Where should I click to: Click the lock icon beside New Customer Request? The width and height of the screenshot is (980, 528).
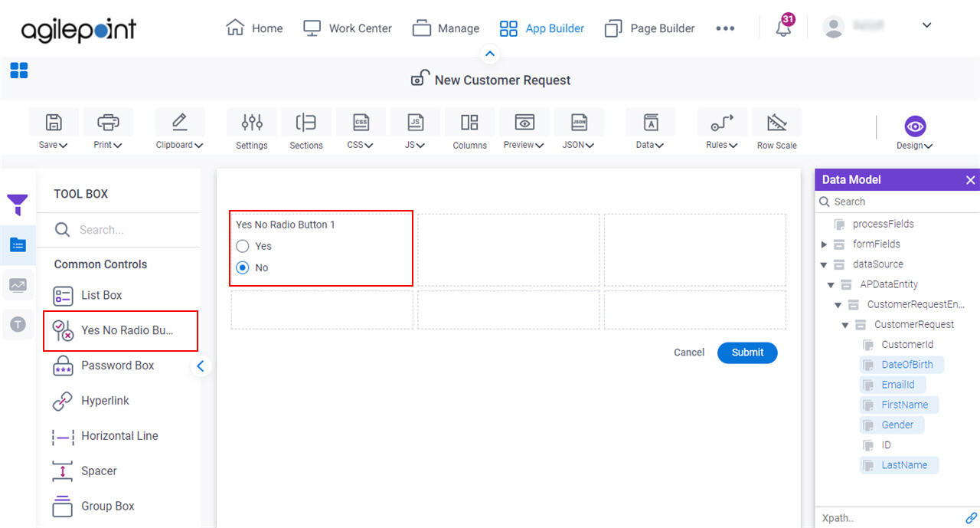419,78
